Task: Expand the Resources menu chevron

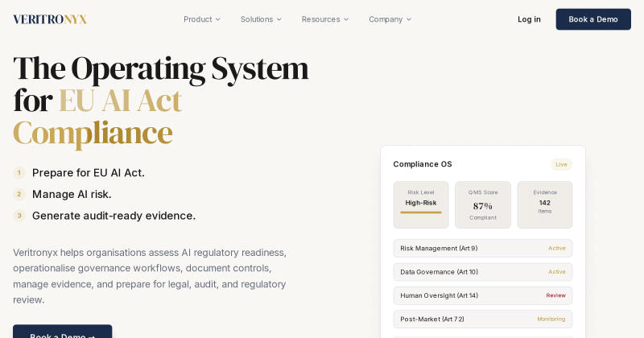Action: (x=346, y=19)
